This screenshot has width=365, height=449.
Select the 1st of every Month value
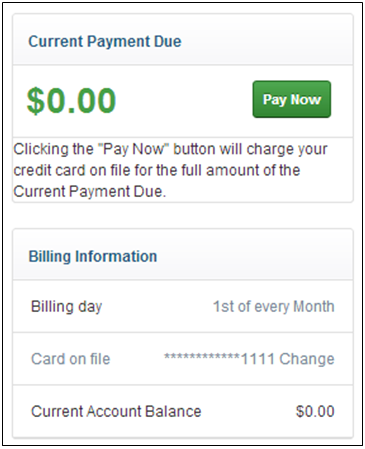click(x=274, y=307)
